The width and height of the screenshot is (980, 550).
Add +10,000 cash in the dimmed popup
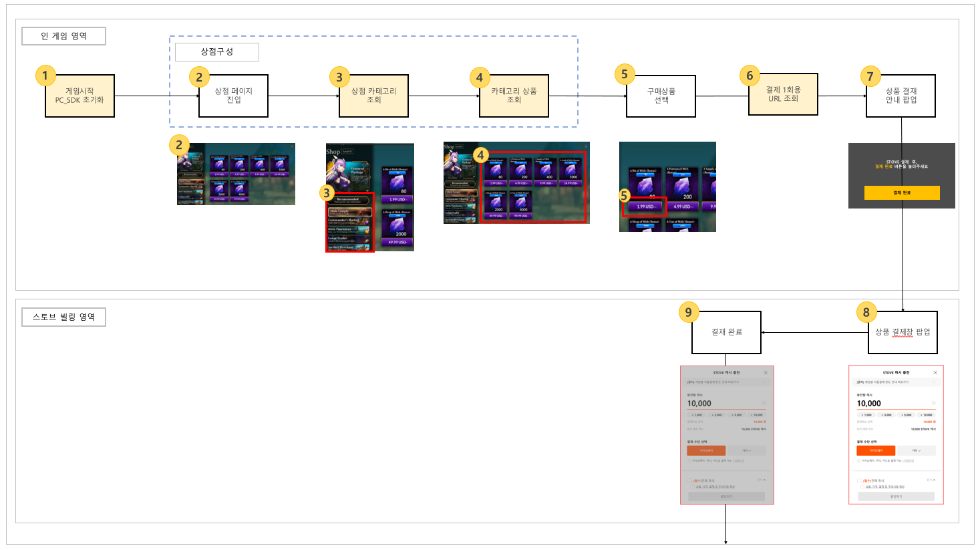point(758,415)
